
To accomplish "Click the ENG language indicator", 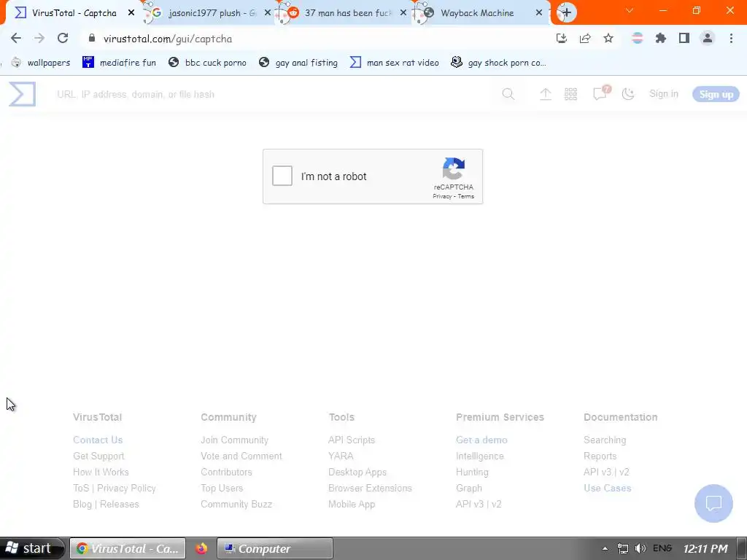I will click(662, 548).
